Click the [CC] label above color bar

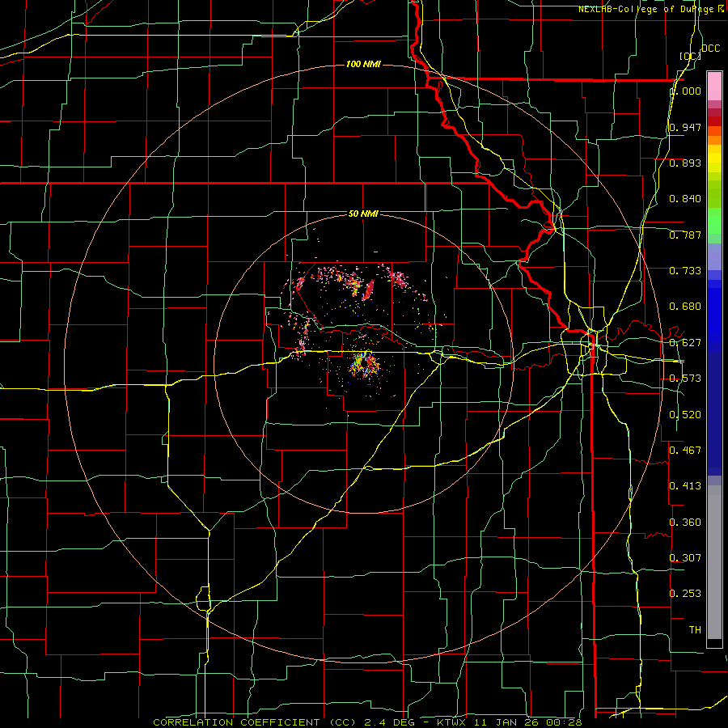[691, 56]
